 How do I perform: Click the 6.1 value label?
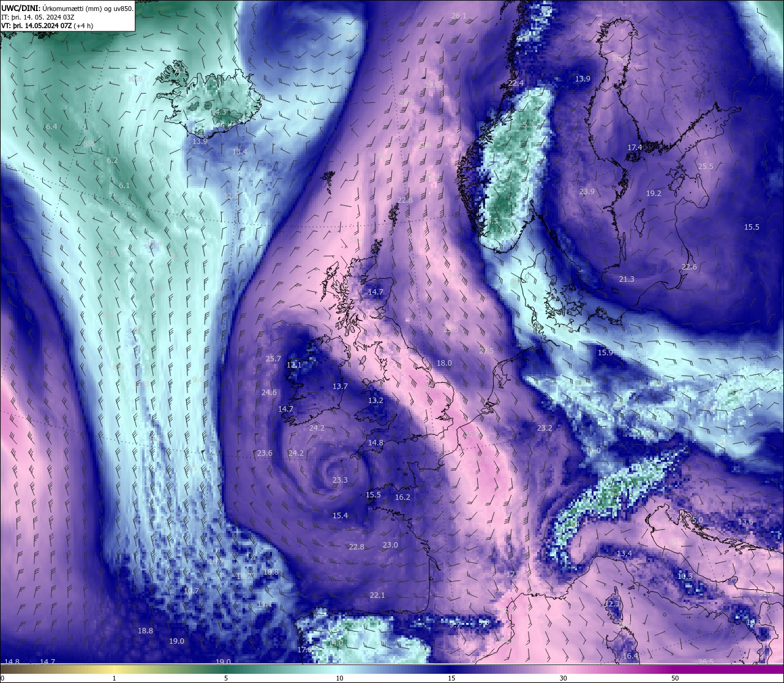[124, 185]
